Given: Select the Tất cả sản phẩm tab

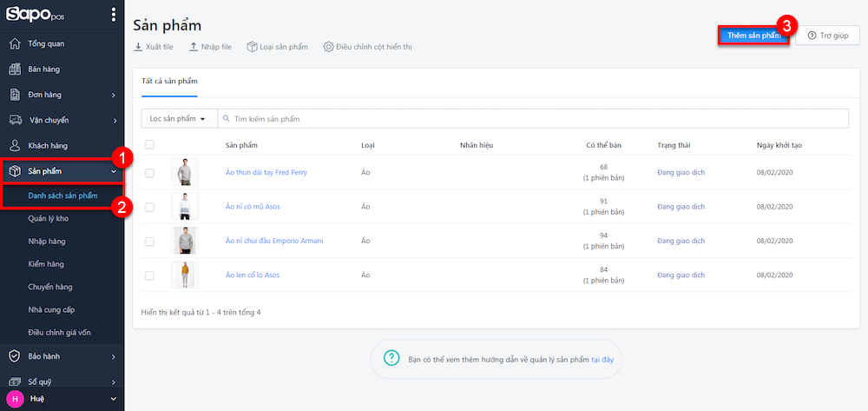Looking at the screenshot, I should (x=169, y=81).
